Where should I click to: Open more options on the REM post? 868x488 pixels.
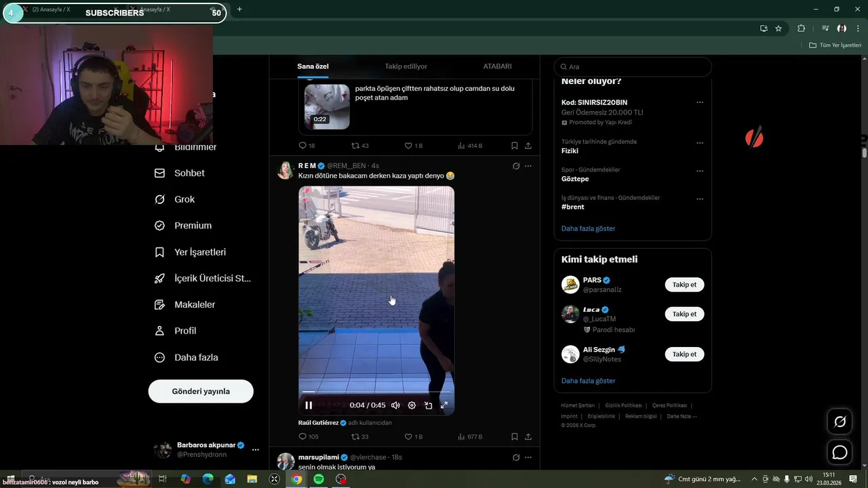[x=528, y=166]
